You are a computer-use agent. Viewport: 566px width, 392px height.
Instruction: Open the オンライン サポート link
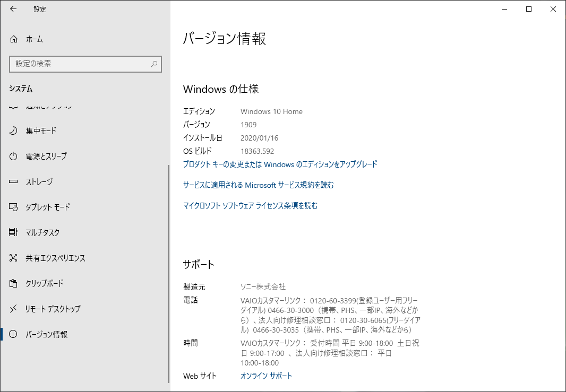(x=265, y=376)
